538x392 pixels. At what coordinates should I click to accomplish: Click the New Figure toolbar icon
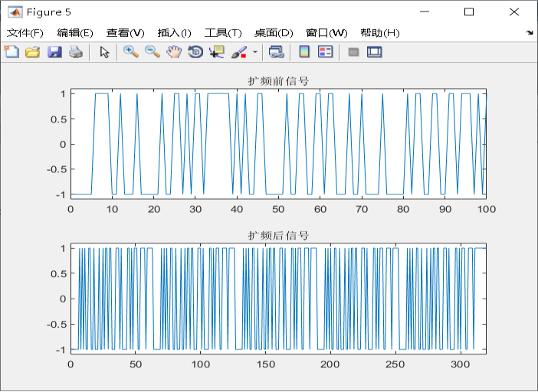(x=11, y=52)
